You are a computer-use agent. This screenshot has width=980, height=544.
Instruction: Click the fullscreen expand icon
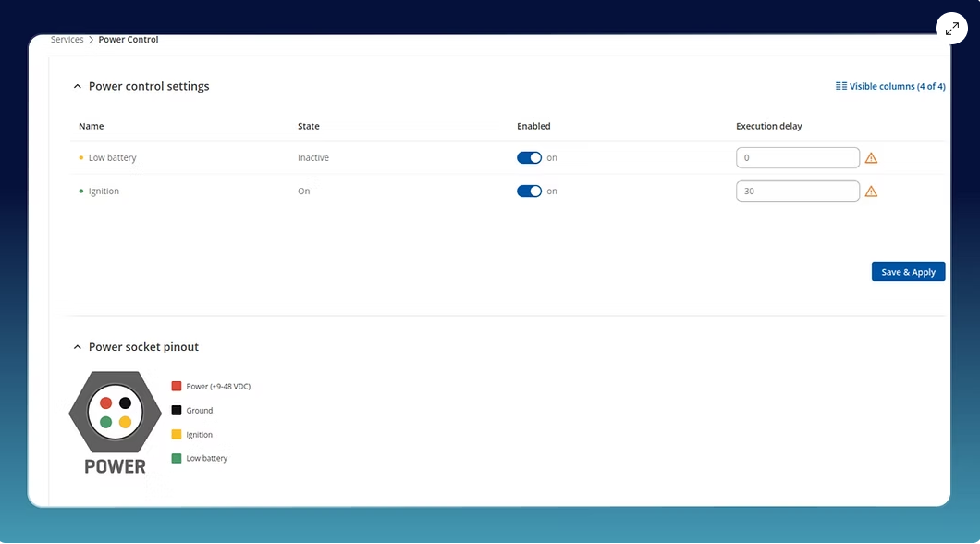click(951, 28)
